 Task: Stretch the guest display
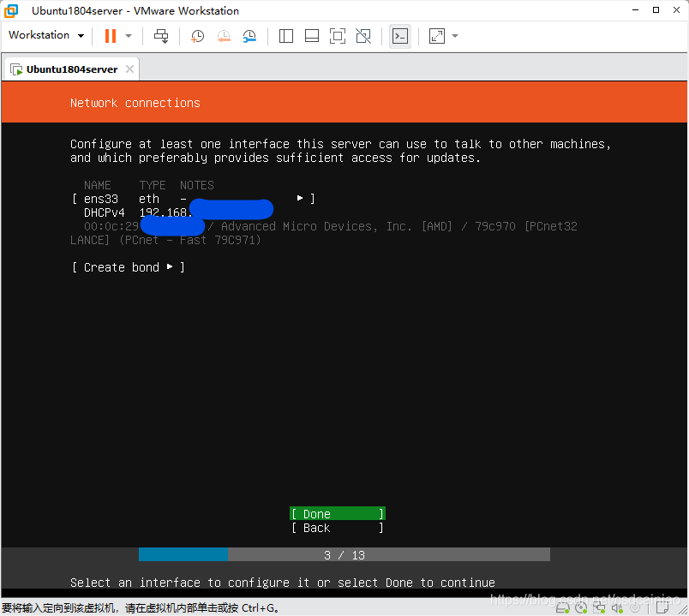[x=437, y=36]
